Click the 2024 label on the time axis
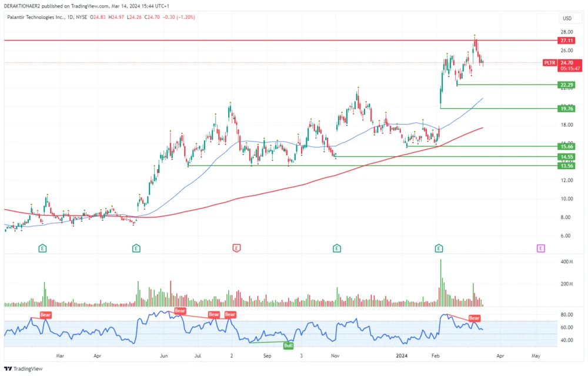This screenshot has width=588, height=376. [x=402, y=355]
